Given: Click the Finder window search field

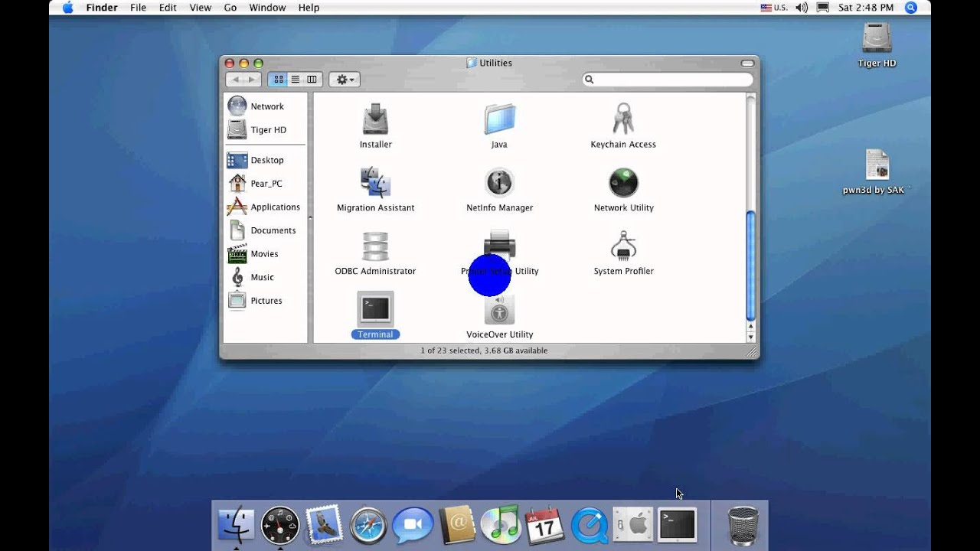Looking at the screenshot, I should (x=668, y=80).
